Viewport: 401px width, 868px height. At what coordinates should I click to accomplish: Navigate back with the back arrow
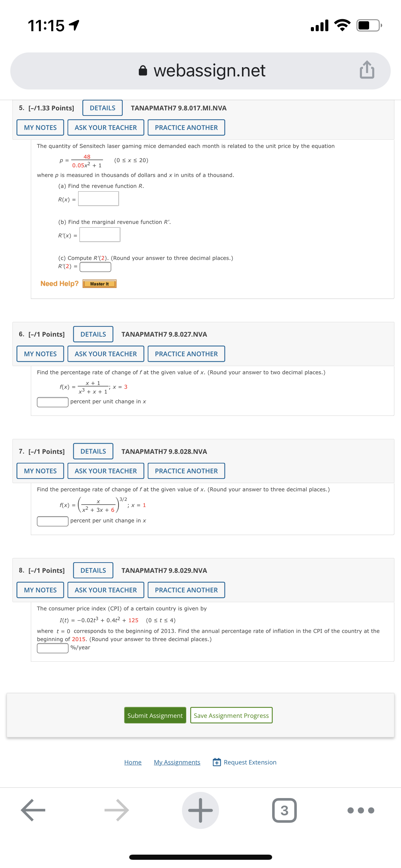[x=33, y=810]
